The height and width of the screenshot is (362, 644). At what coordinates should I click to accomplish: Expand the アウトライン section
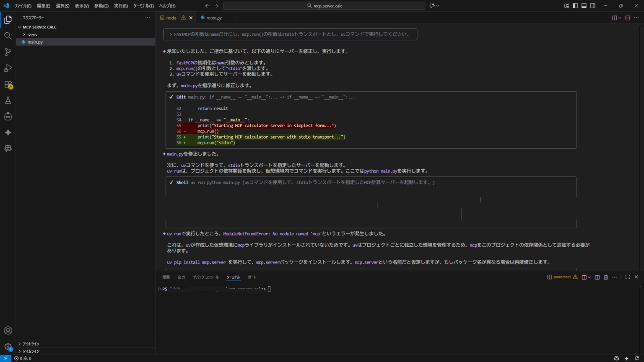[31, 344]
